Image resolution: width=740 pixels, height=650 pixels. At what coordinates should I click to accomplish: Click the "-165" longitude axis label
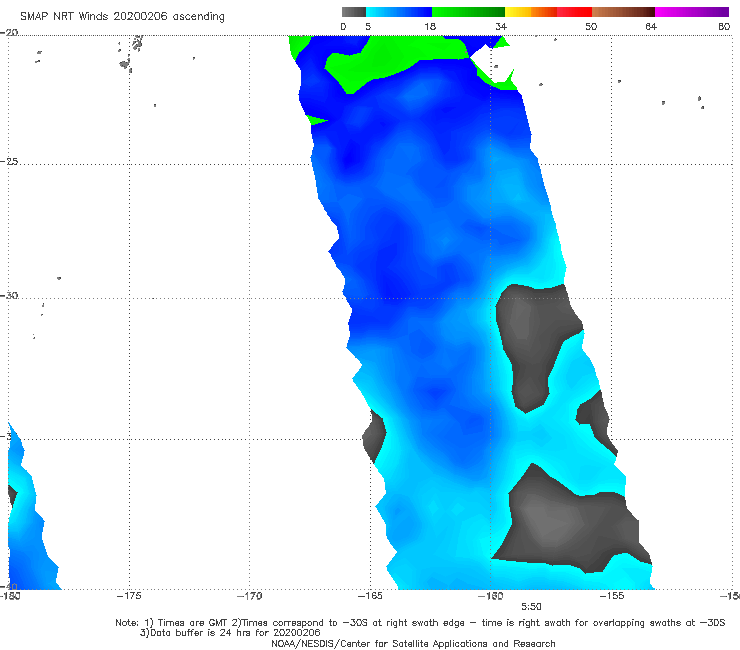point(370,596)
